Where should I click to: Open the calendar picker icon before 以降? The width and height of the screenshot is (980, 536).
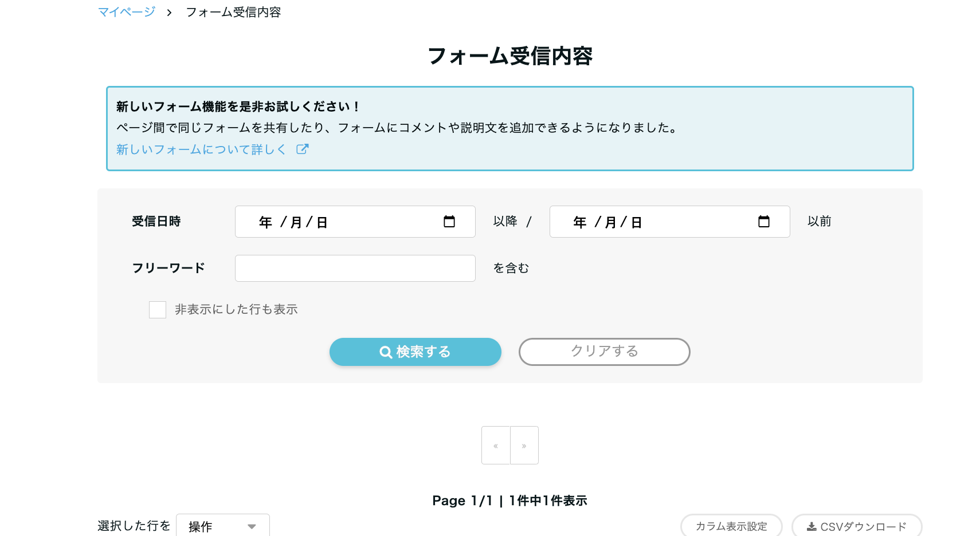click(x=449, y=222)
